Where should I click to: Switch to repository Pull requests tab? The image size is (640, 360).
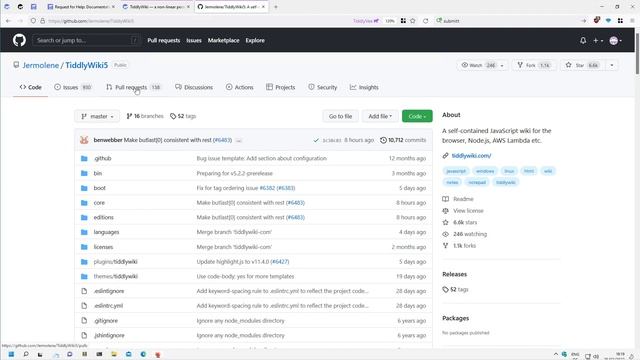click(x=133, y=87)
